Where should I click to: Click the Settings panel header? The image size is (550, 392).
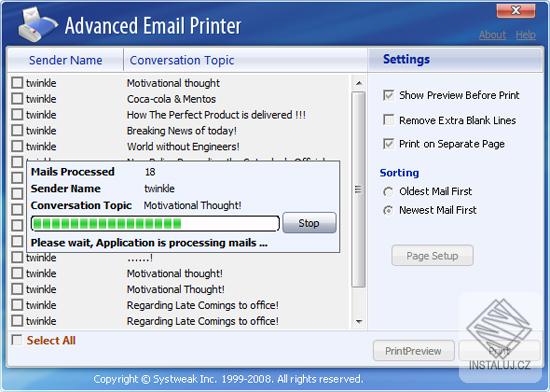(x=455, y=60)
